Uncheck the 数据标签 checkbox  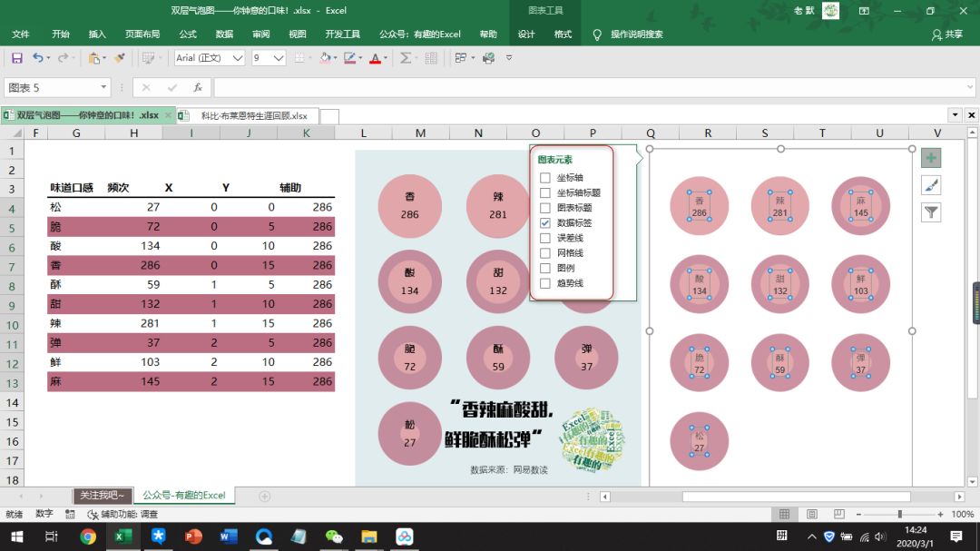[545, 222]
